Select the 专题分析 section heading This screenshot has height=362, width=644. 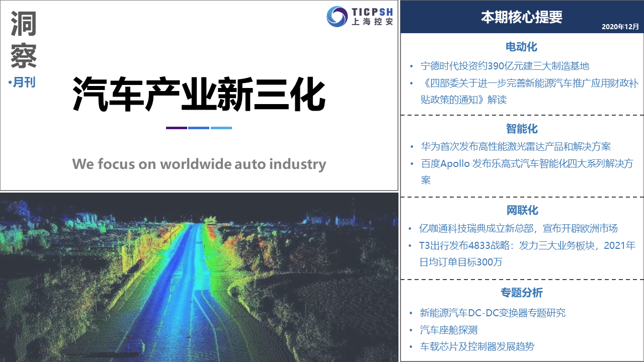pyautogui.click(x=521, y=293)
